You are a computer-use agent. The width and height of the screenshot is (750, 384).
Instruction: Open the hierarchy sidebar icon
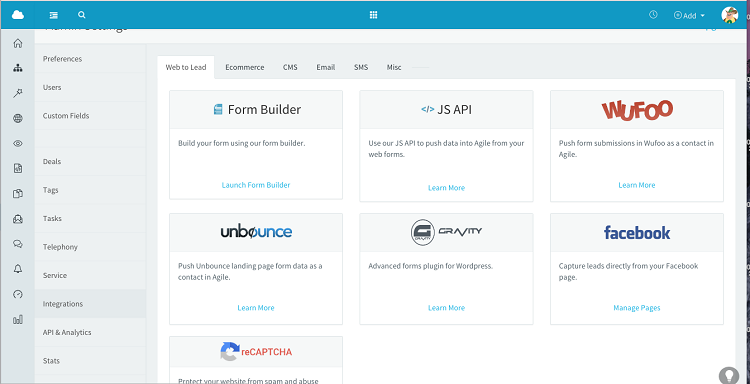[x=18, y=68]
